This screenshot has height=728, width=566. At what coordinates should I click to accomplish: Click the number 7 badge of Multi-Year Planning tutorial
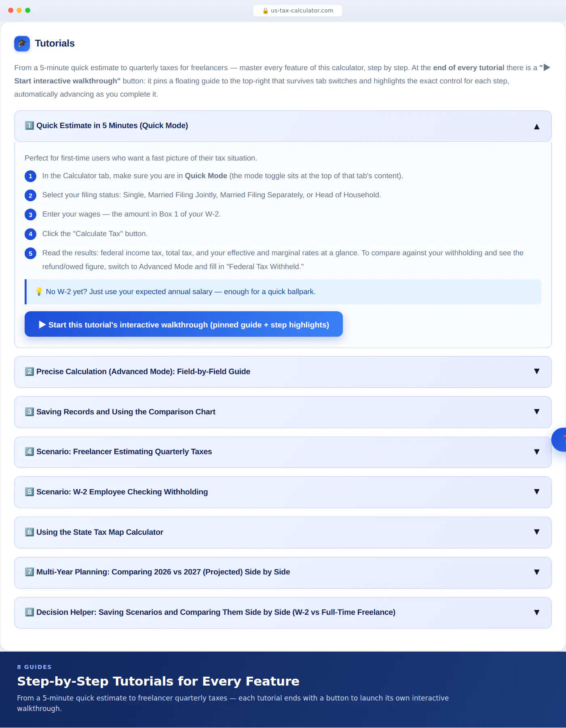pos(29,572)
